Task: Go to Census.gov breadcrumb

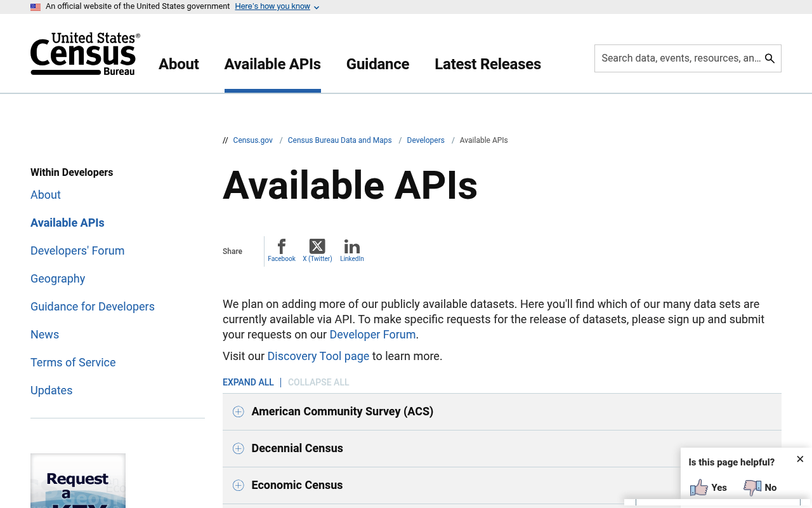Action: 252,140
